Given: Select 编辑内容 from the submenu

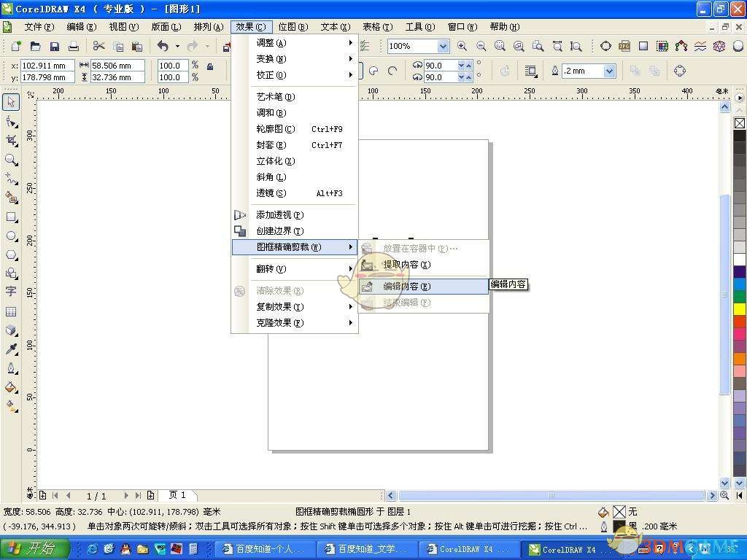Looking at the screenshot, I should 406,286.
